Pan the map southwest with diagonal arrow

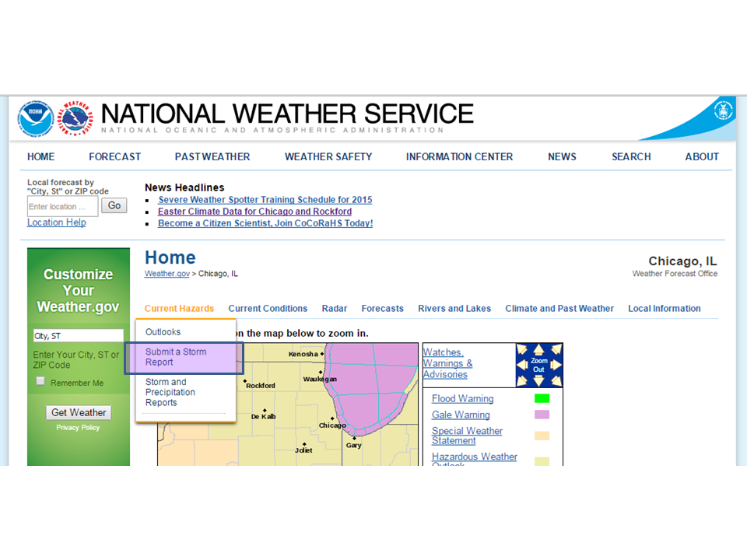[522, 380]
